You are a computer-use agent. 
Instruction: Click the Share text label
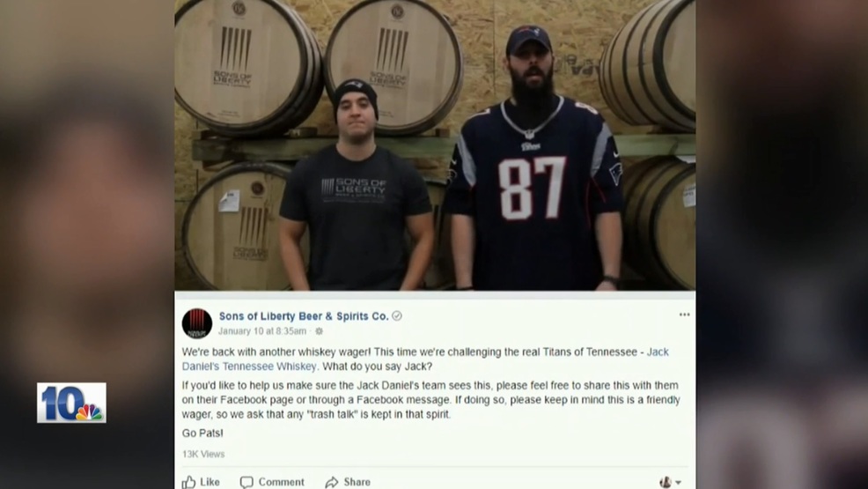click(x=357, y=482)
